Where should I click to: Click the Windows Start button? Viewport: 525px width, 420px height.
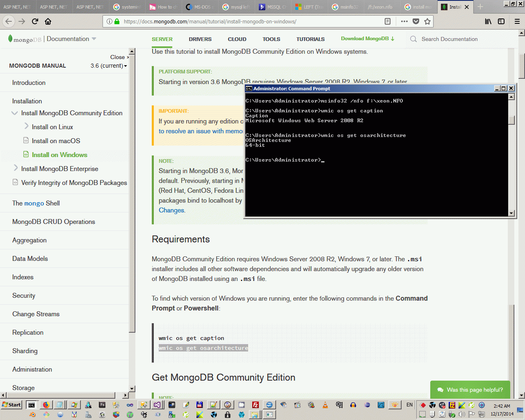click(11, 405)
